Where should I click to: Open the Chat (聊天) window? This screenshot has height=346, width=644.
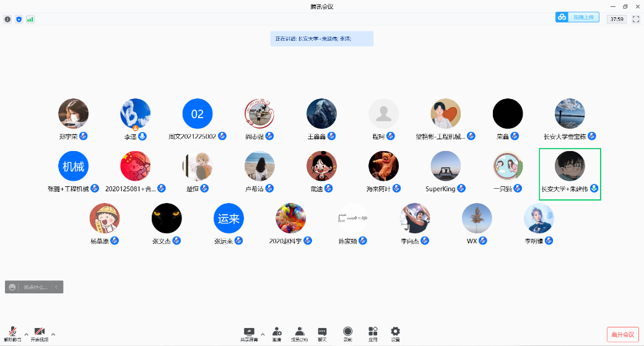click(x=322, y=334)
